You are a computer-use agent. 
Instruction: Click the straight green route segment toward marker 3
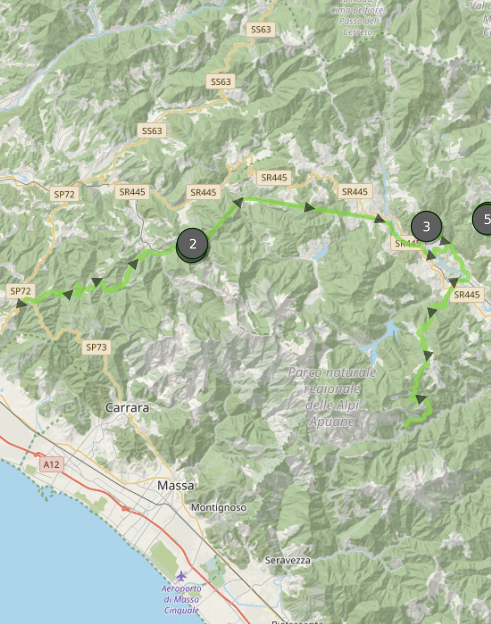click(310, 206)
